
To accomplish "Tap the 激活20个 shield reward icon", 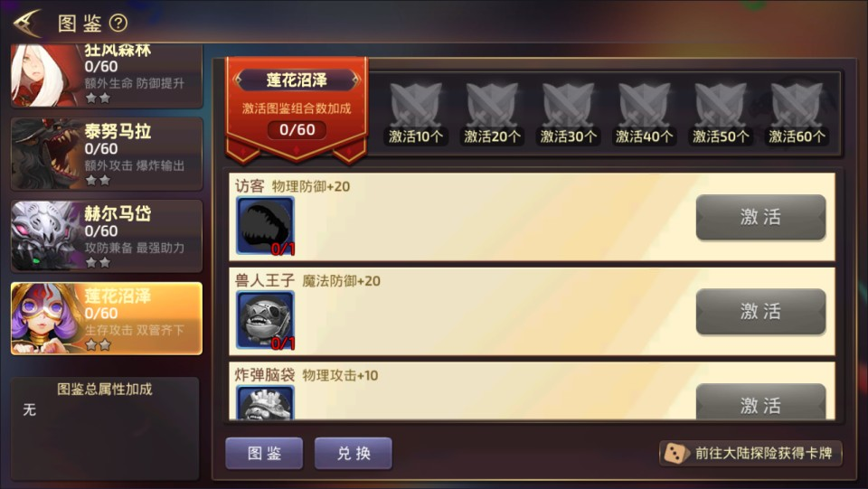I will 492,105.
